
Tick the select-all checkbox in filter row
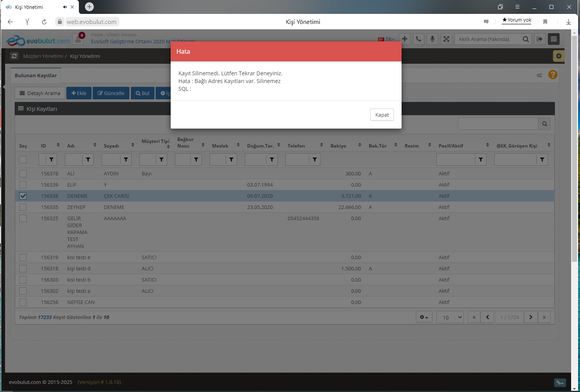pos(23,160)
